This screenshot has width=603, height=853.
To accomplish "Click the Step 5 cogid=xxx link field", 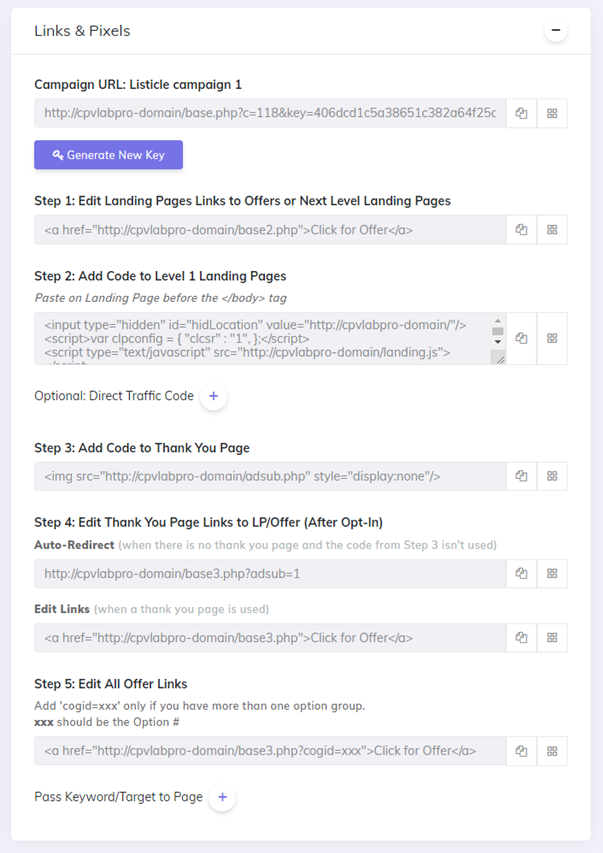I will [x=270, y=751].
